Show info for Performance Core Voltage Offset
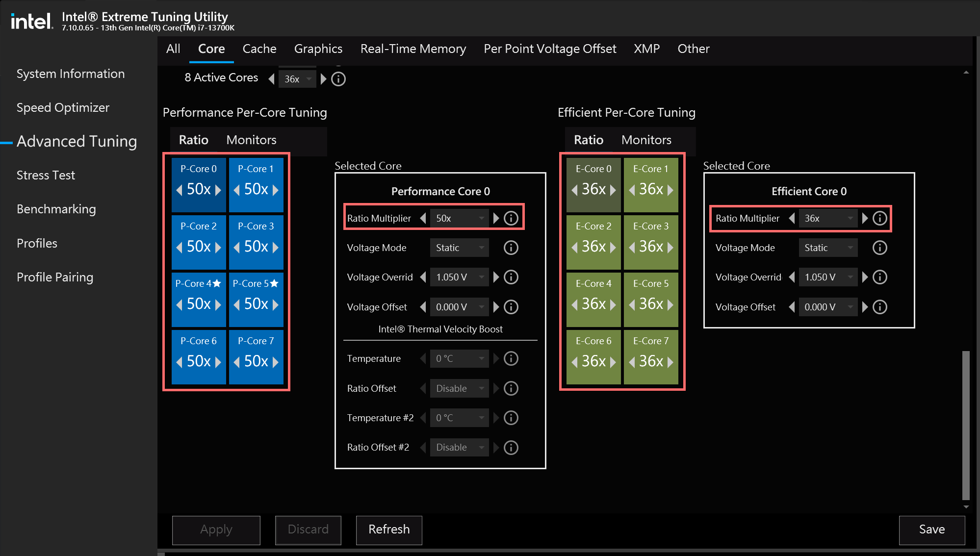980x556 pixels. click(511, 307)
